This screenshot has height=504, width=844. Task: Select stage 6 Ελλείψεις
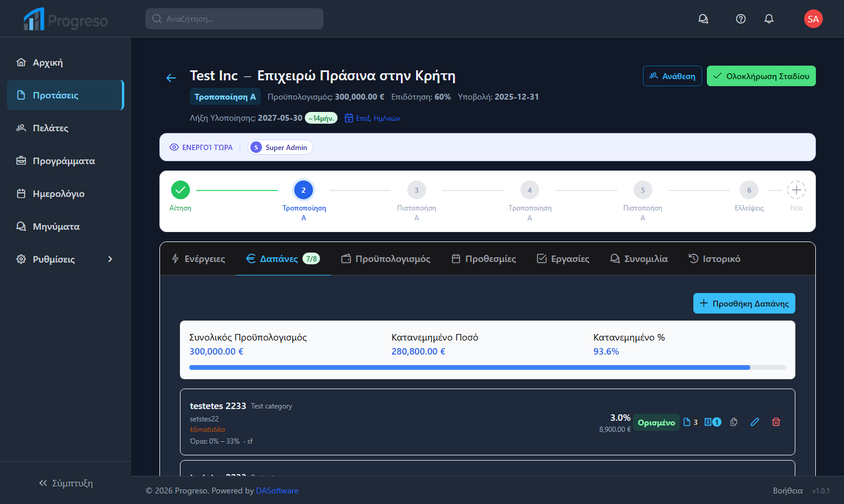click(749, 190)
